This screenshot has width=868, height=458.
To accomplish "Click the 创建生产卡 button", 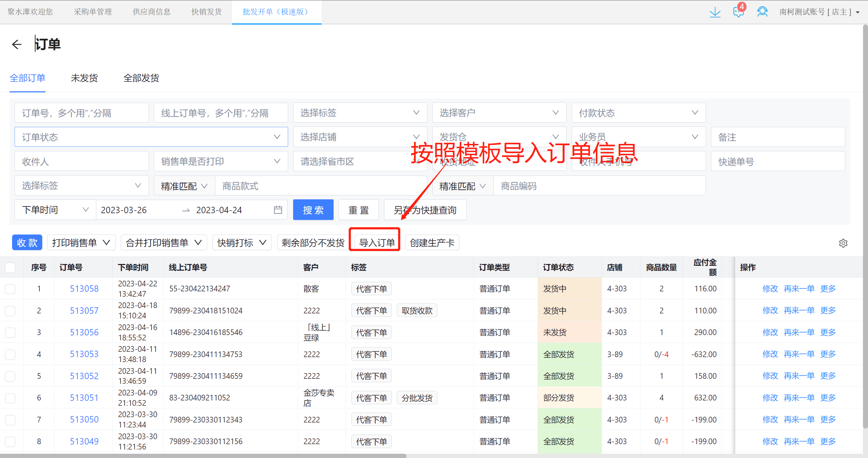I will (432, 243).
